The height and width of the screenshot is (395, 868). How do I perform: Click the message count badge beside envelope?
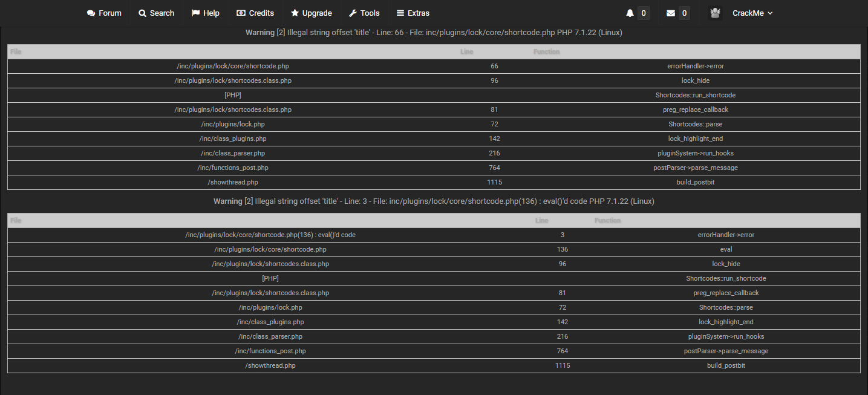coord(684,13)
